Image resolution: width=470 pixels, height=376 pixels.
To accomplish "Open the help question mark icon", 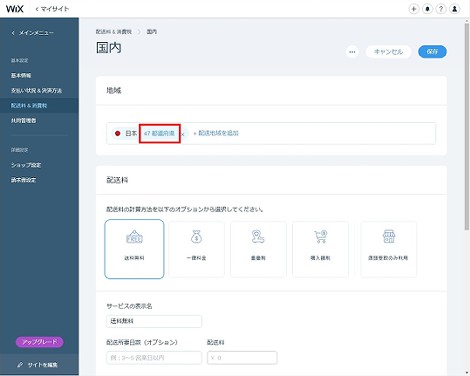I will point(441,9).
